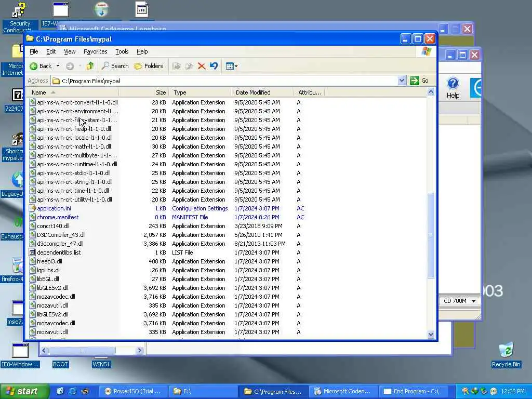Viewport: 532px width, 399px height.
Task: Click the dependentlibs.list file icon
Action: 33,252
